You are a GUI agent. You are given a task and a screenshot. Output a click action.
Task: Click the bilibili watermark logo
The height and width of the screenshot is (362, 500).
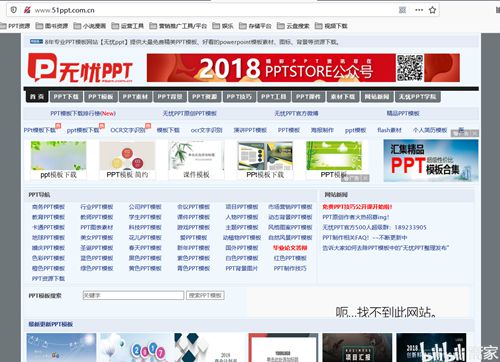point(442,352)
